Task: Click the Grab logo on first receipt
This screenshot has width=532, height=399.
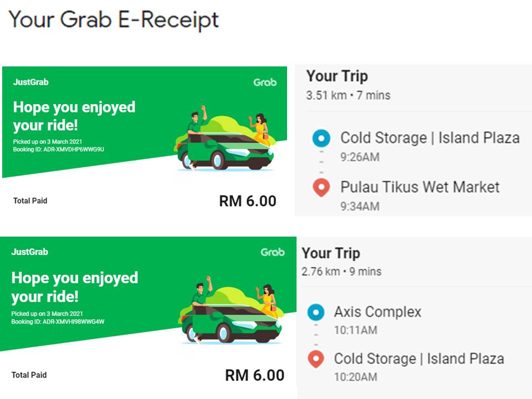Action: pyautogui.click(x=265, y=82)
